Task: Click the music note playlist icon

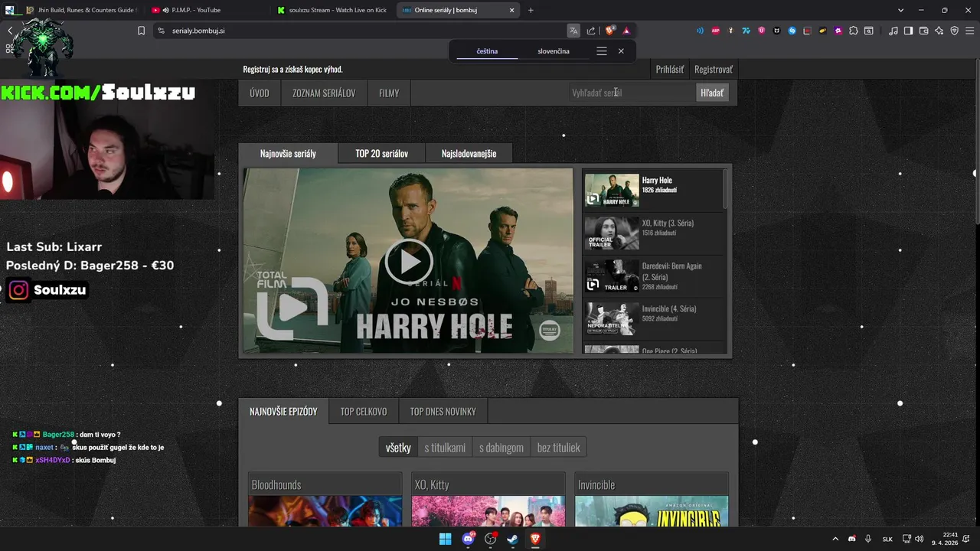Action: point(893,31)
